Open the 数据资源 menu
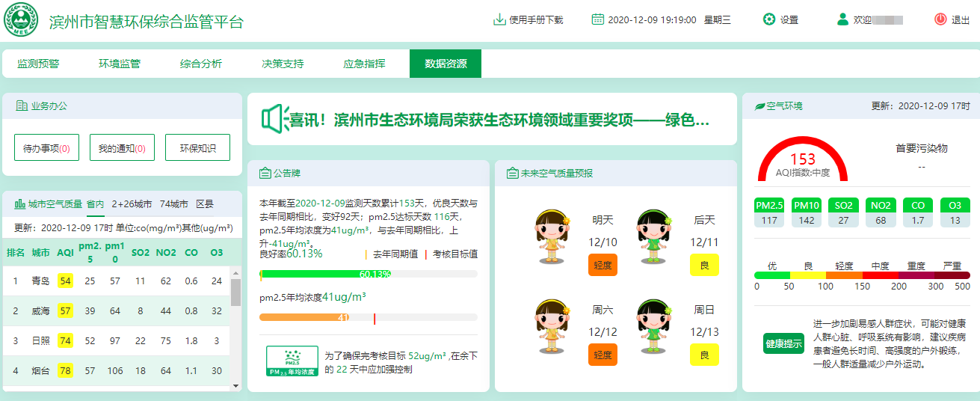 [x=446, y=64]
